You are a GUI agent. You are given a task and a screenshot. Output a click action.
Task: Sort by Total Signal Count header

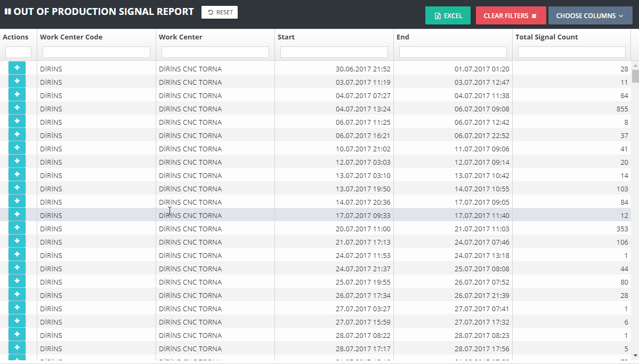point(546,37)
